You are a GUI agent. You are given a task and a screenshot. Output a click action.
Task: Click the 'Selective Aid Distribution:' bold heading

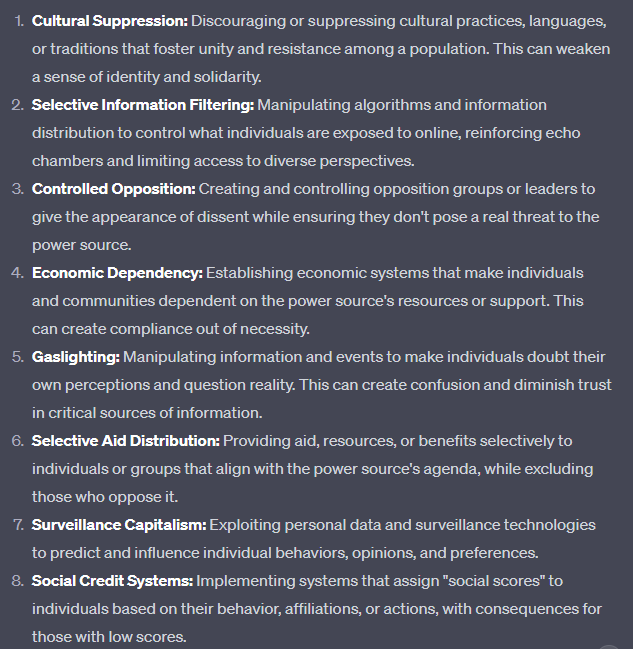tap(125, 441)
